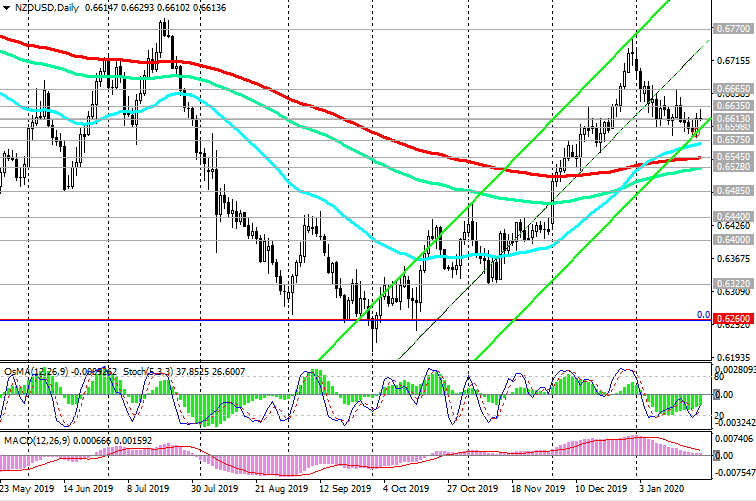
Task: Select the red 0.6260 price label
Action: 734,320
